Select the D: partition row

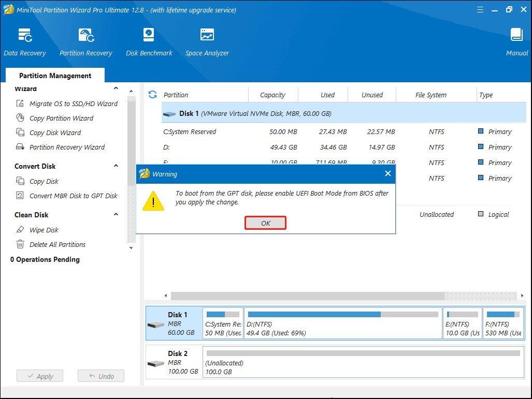(343, 147)
